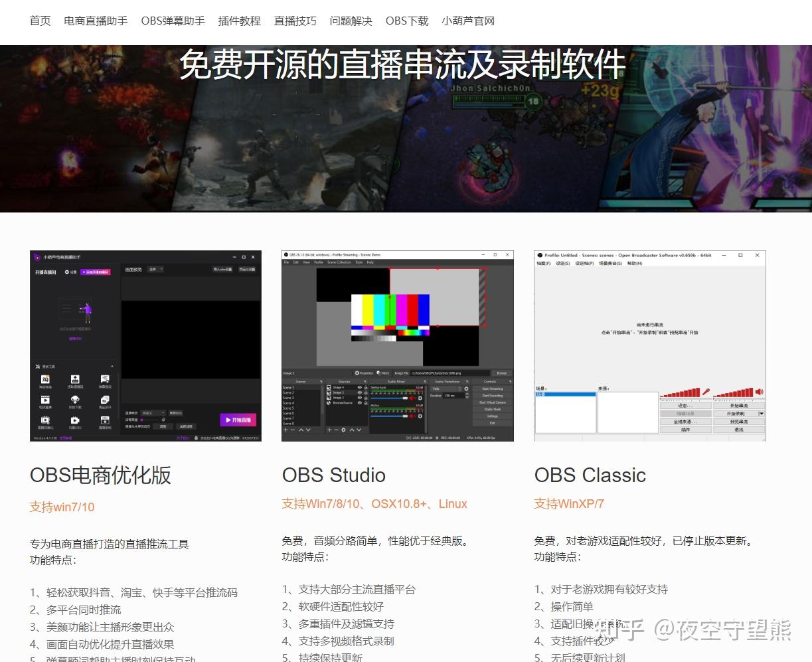
Task: Adjust Mic/Aux volume slider in OBS Studio thumbnail
Action: (x=389, y=416)
